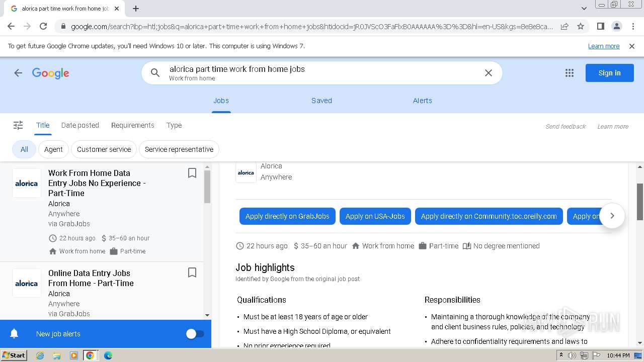
Task: Dismiss the Chrome update notification
Action: click(632, 46)
